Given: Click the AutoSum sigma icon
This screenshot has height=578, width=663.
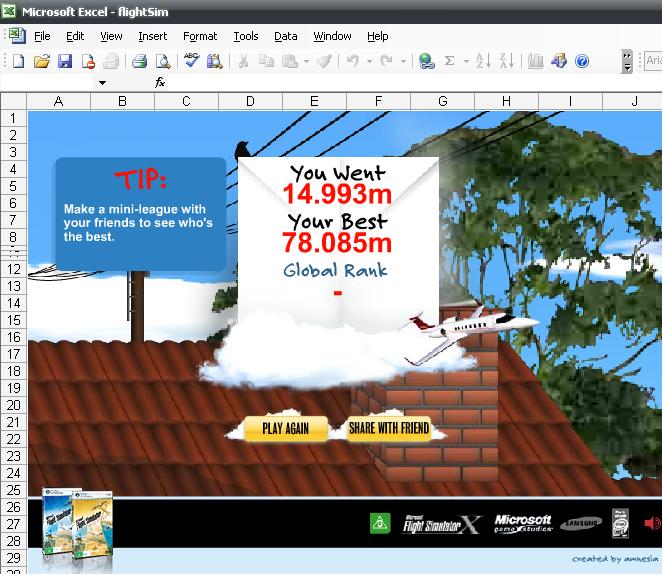Looking at the screenshot, I should [x=450, y=61].
